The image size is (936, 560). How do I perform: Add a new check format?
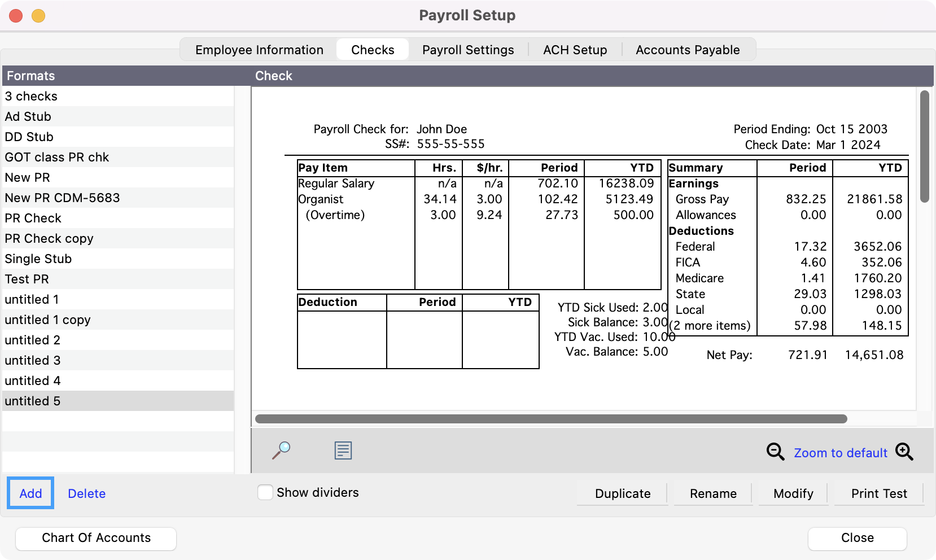[x=30, y=493]
